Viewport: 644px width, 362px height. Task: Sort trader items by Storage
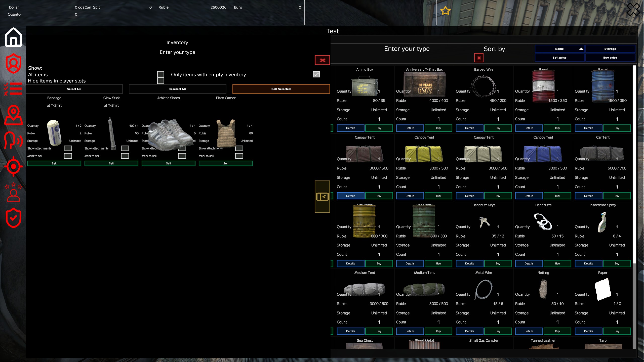coord(610,49)
